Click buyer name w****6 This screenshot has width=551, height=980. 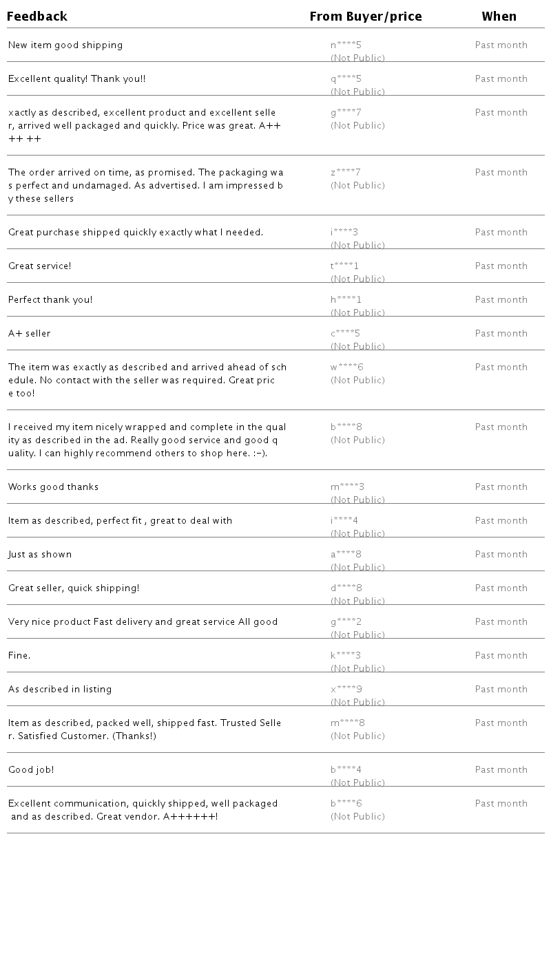coord(346,367)
